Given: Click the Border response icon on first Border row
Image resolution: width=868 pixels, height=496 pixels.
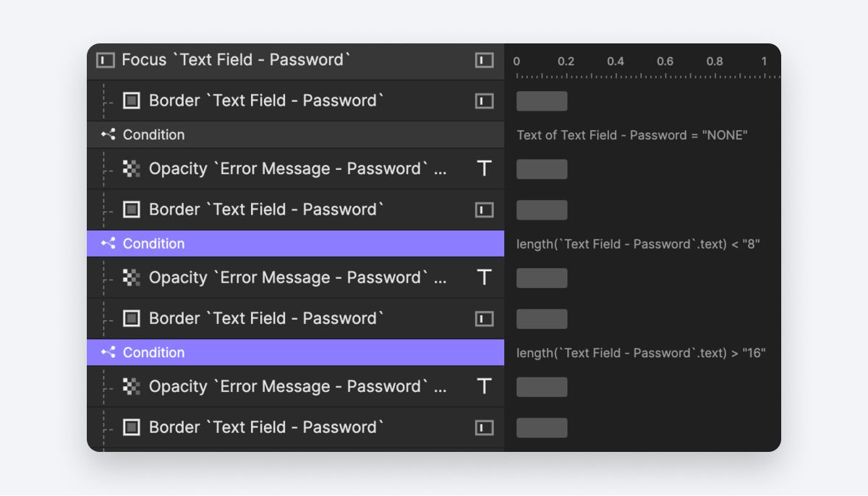Looking at the screenshot, I should click(x=131, y=101).
